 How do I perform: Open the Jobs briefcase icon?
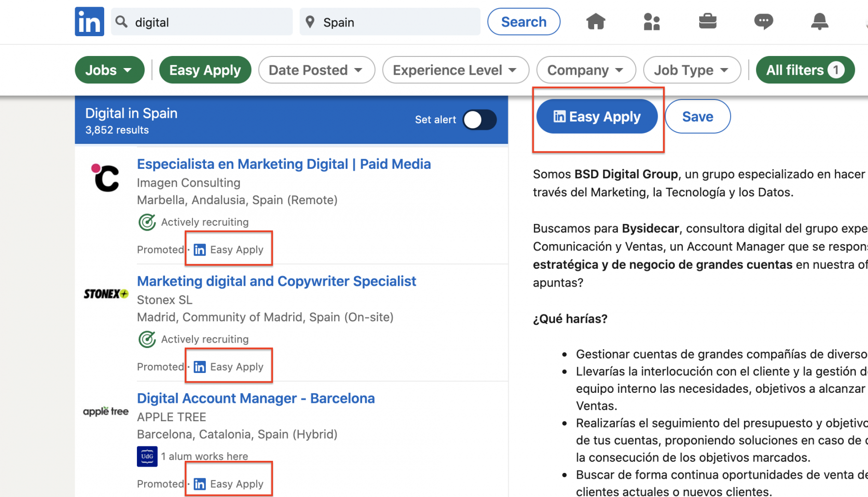tap(707, 21)
